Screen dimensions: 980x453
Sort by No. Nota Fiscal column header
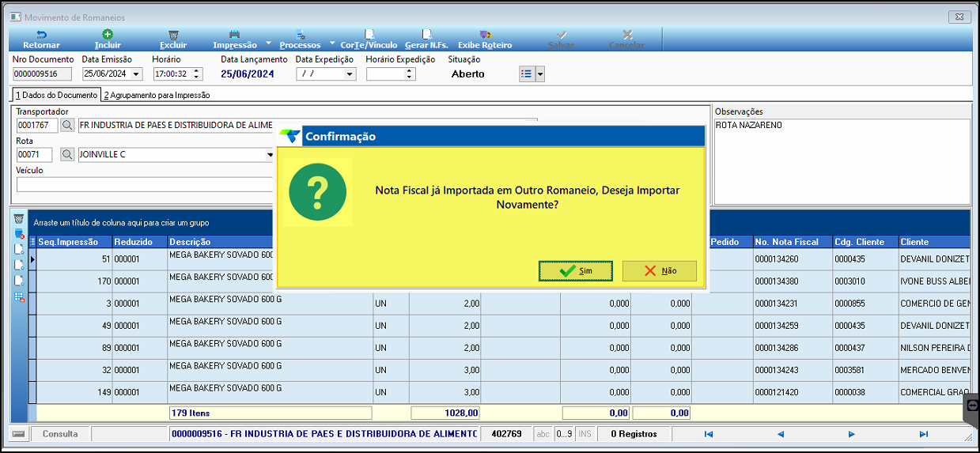point(791,242)
